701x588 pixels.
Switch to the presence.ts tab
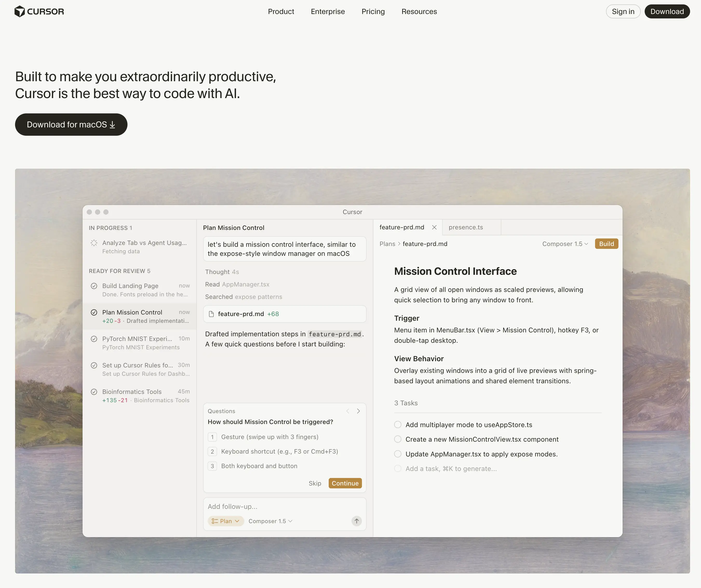(466, 227)
